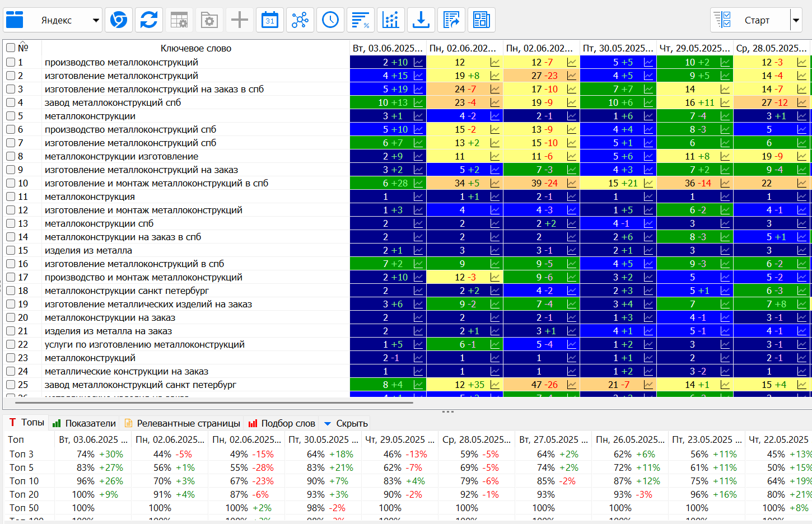Viewport: 812px width, 524px height.
Task: Open the Chrome browser icon in toolbar
Action: pyautogui.click(x=118, y=20)
